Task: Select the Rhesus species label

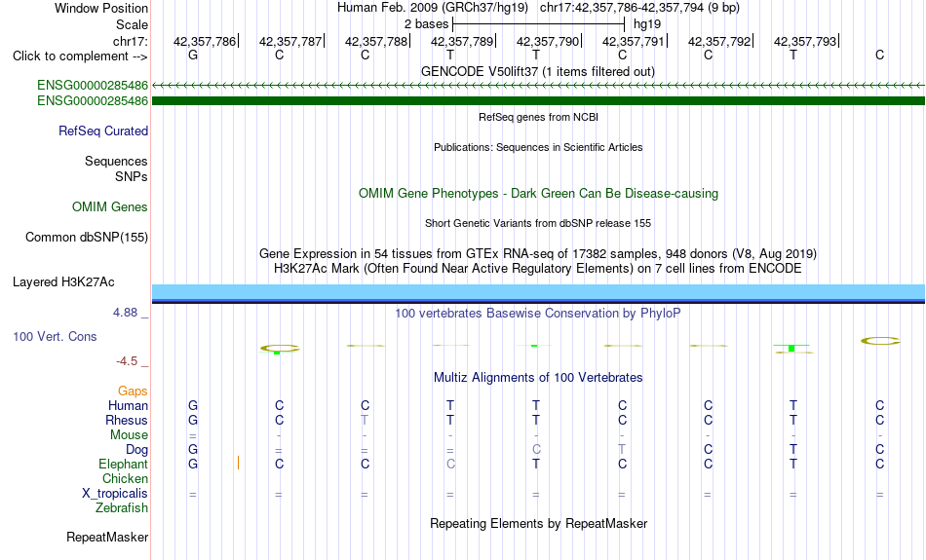Action: coord(127,420)
